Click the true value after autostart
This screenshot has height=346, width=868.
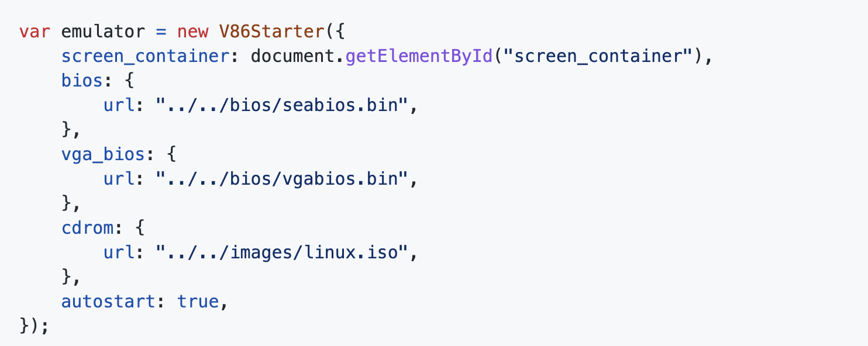(198, 302)
